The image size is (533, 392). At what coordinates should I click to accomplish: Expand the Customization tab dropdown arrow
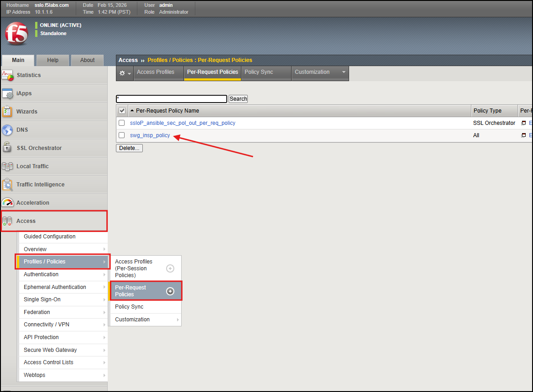click(x=344, y=72)
